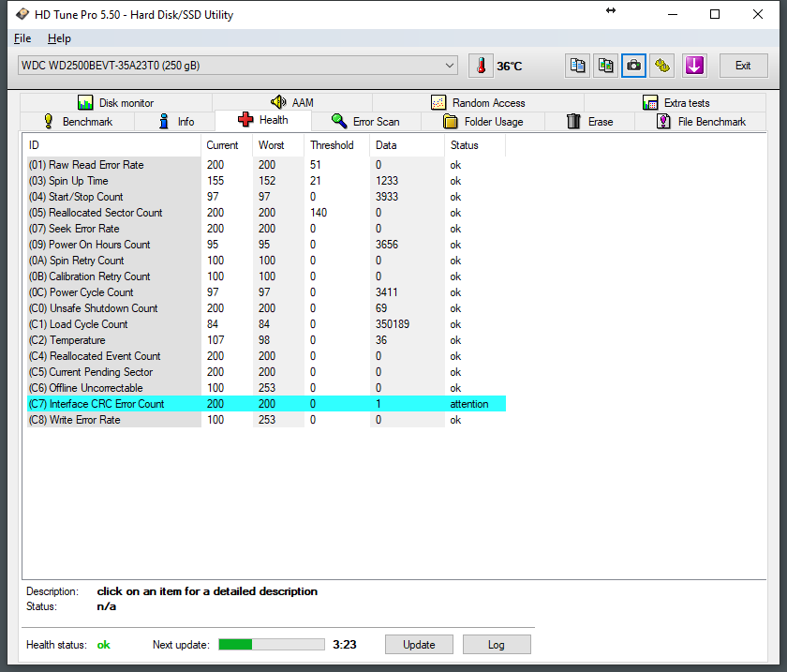Switch to the AAM tab
787x672 pixels.
(292, 103)
